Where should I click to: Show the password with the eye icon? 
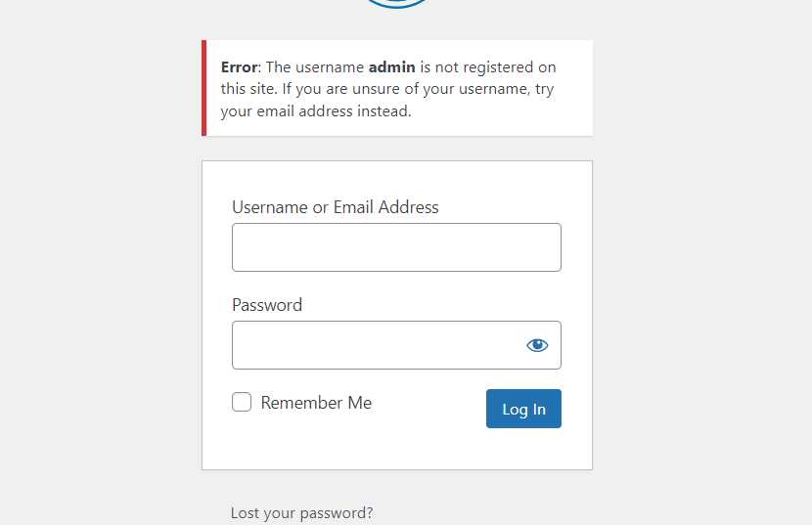[x=537, y=345]
